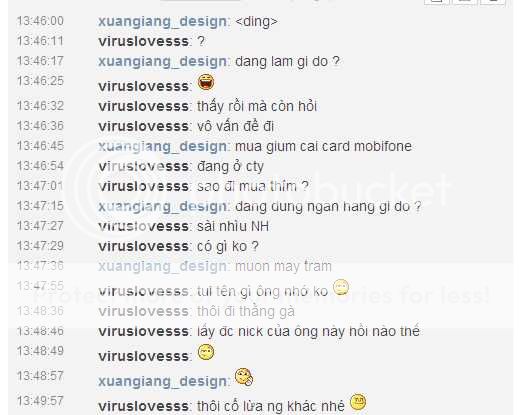Click 'dang dung ngan hang gi do ?' message

coord(328,207)
